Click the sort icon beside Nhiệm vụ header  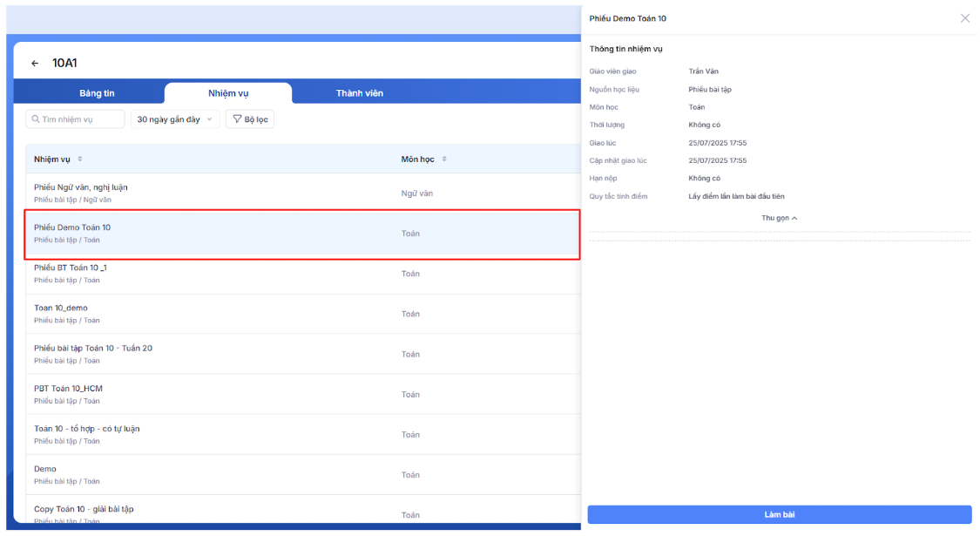tap(80, 159)
